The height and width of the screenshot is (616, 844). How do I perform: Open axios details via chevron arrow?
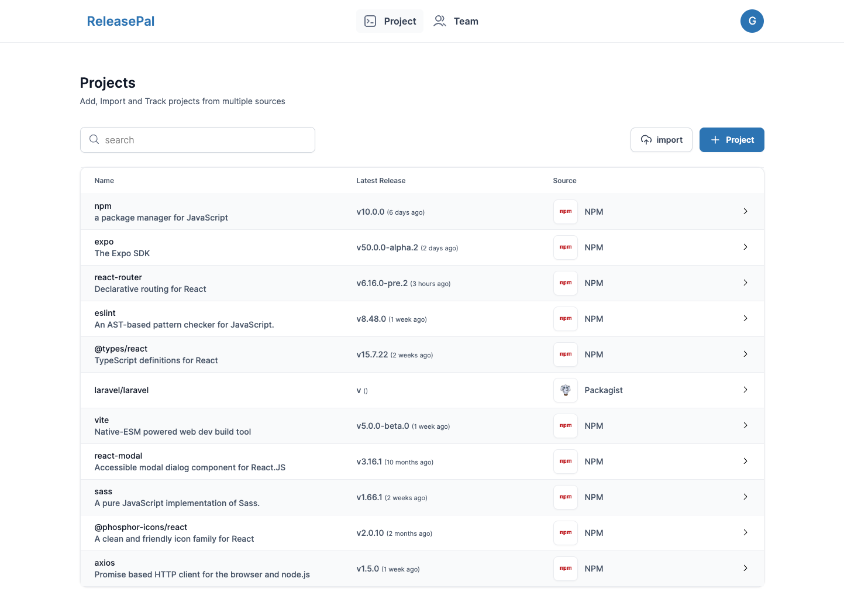[745, 568]
